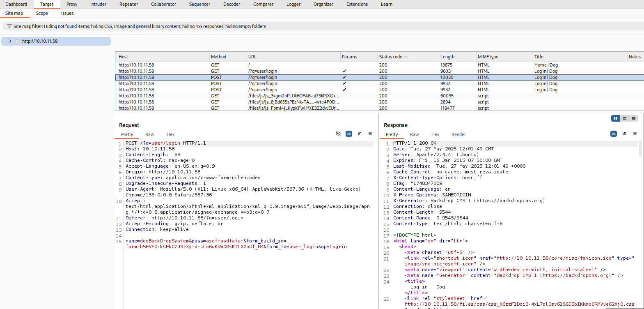Open the Response panel hamburger menu
Screen dimensions: 644x309
635,134
